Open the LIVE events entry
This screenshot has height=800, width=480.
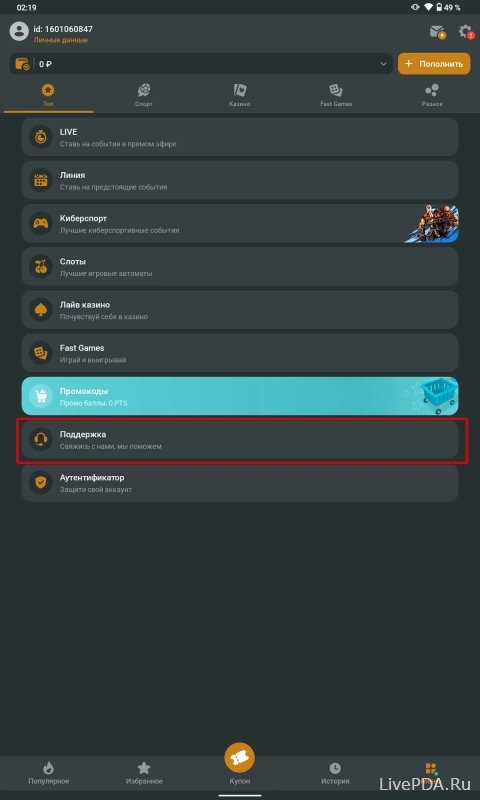coord(240,137)
